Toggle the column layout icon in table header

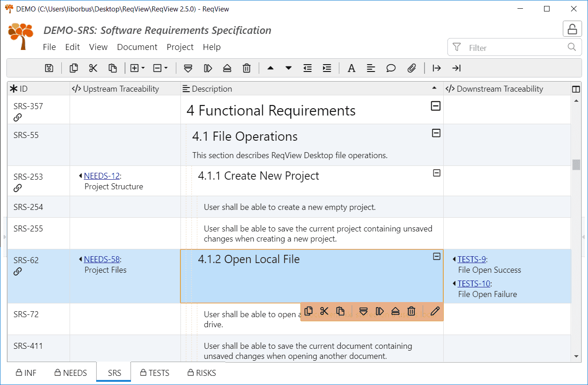click(576, 89)
